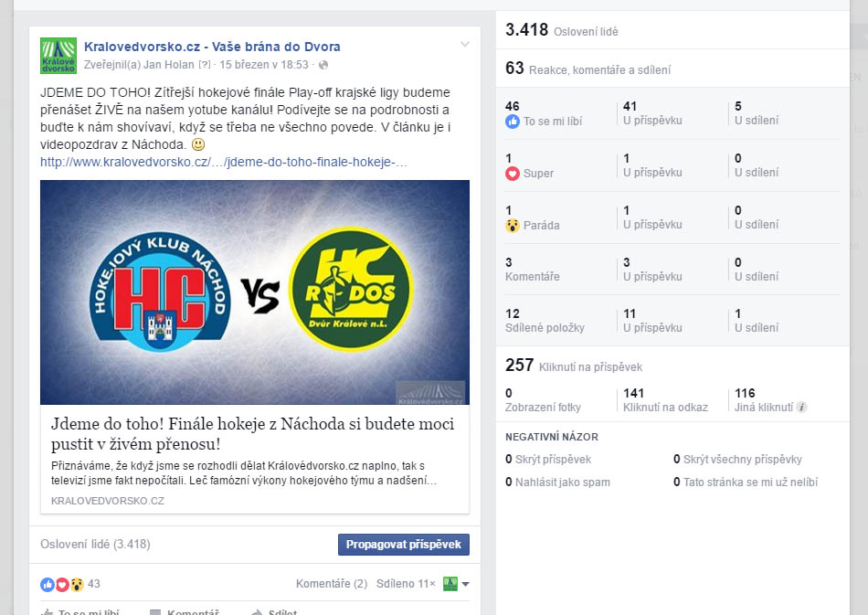Image resolution: width=868 pixels, height=615 pixels.
Task: Expand the post-as-page selector arrow
Action: (466, 584)
